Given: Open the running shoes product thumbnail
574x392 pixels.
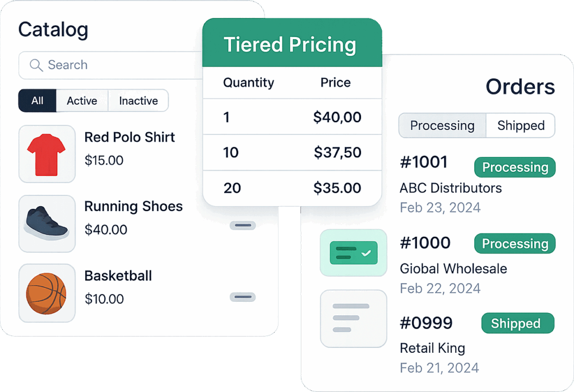Looking at the screenshot, I should pos(47,223).
